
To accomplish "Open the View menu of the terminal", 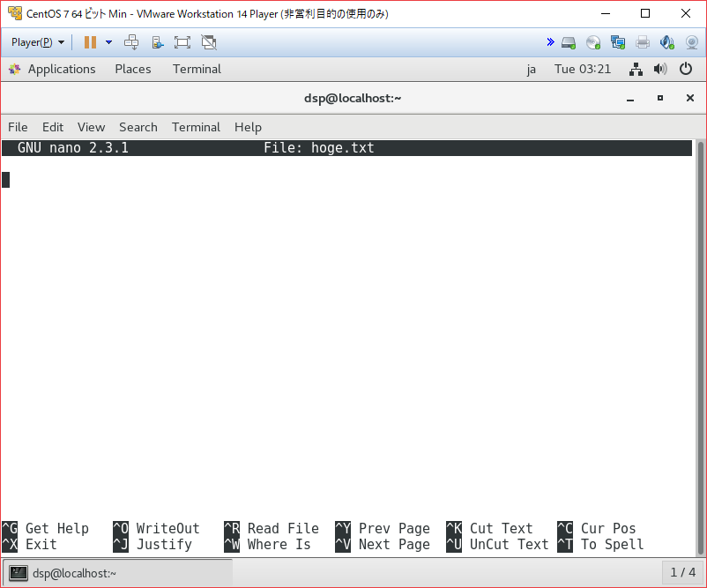I will pos(91,127).
